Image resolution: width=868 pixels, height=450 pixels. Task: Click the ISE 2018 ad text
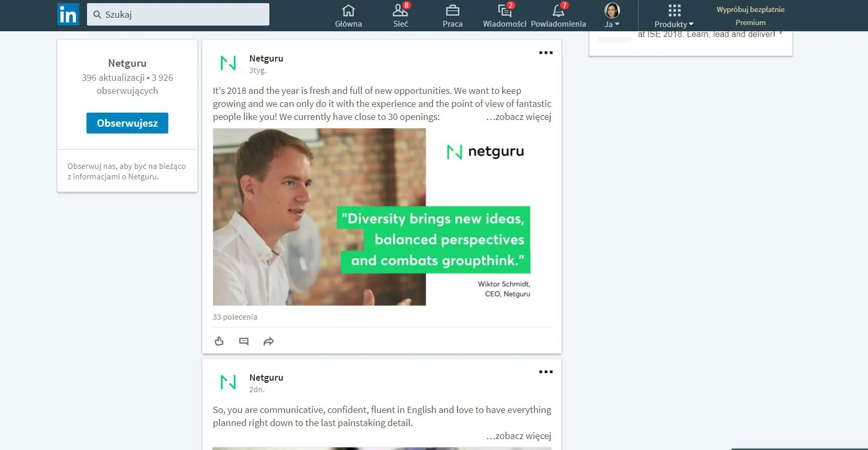point(706,34)
